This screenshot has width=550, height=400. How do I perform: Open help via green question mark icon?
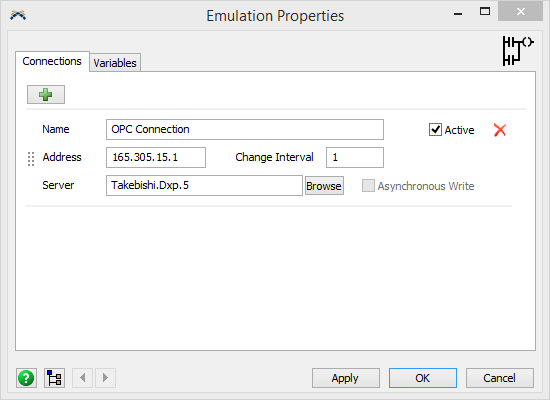point(26,378)
